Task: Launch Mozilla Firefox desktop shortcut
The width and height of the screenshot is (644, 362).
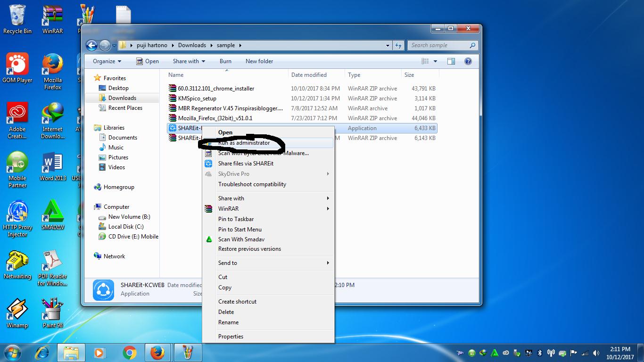Action: (x=53, y=71)
